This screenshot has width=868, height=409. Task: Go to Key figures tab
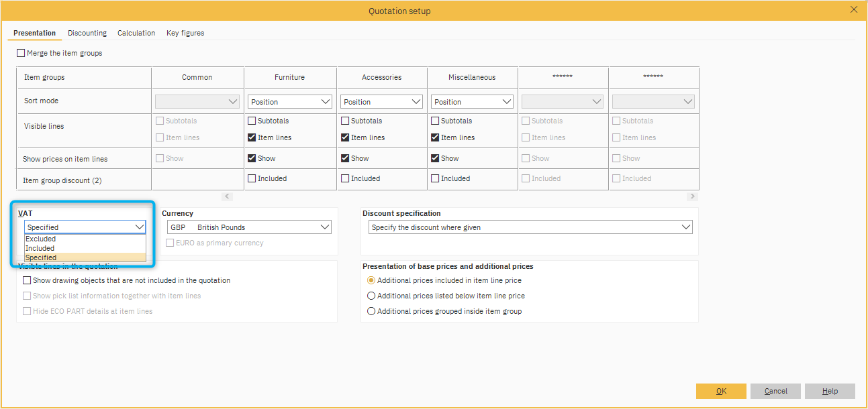coord(185,33)
